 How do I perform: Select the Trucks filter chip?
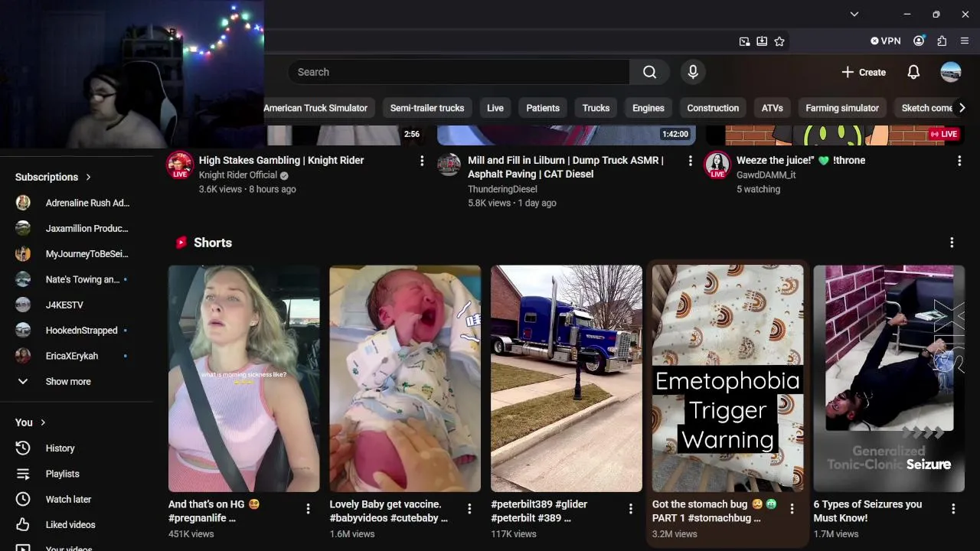click(x=596, y=108)
